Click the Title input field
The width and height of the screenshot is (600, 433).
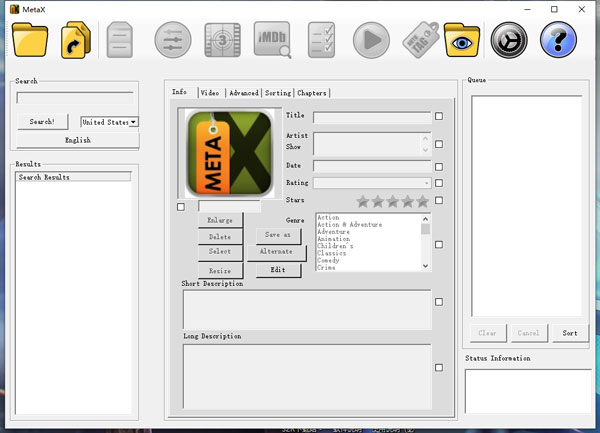click(372, 117)
